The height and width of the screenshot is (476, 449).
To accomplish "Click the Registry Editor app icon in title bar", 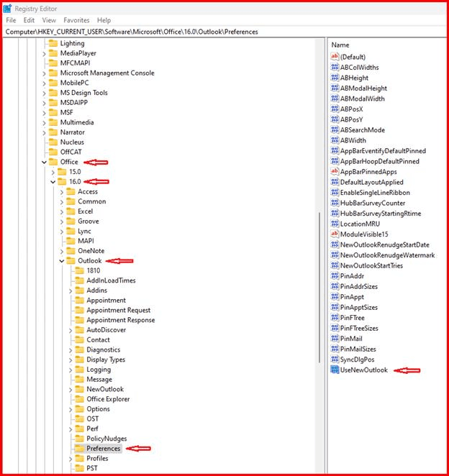I will (7, 9).
